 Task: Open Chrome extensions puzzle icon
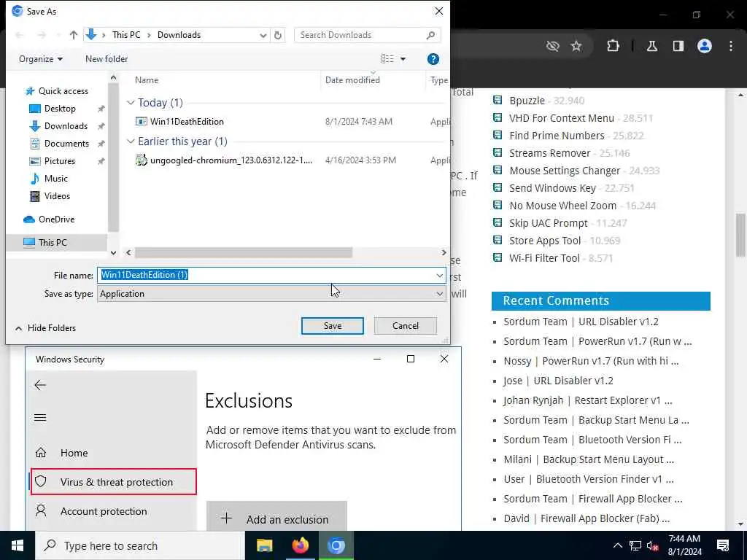[x=613, y=46]
